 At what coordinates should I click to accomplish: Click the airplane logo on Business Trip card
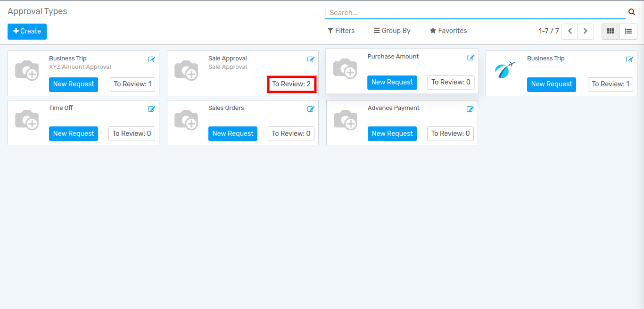504,70
